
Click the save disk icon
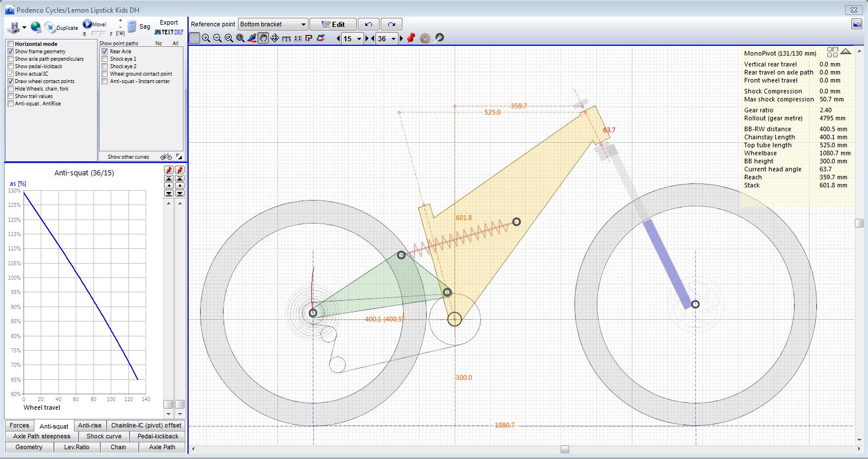pos(13,28)
